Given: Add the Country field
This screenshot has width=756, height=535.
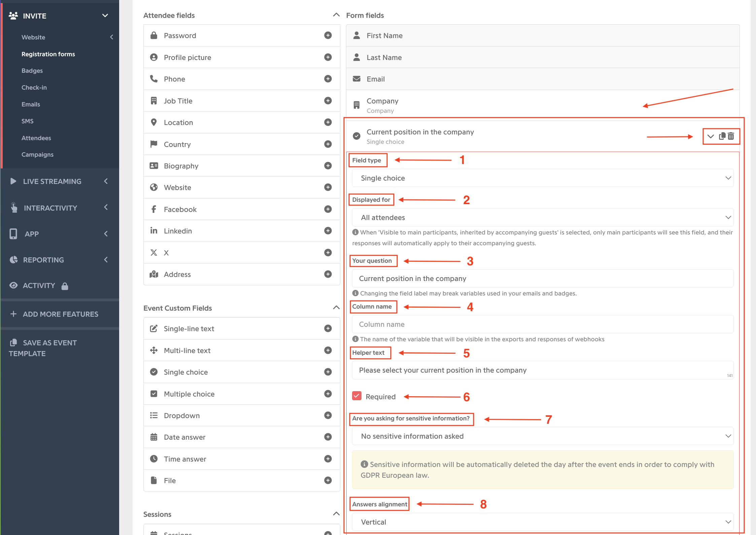Looking at the screenshot, I should [328, 144].
